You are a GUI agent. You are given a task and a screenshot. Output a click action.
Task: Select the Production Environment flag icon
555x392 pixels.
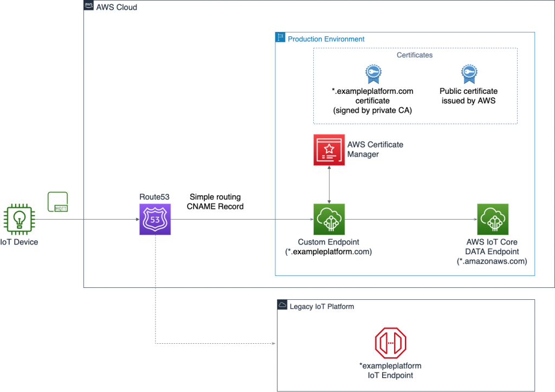280,37
